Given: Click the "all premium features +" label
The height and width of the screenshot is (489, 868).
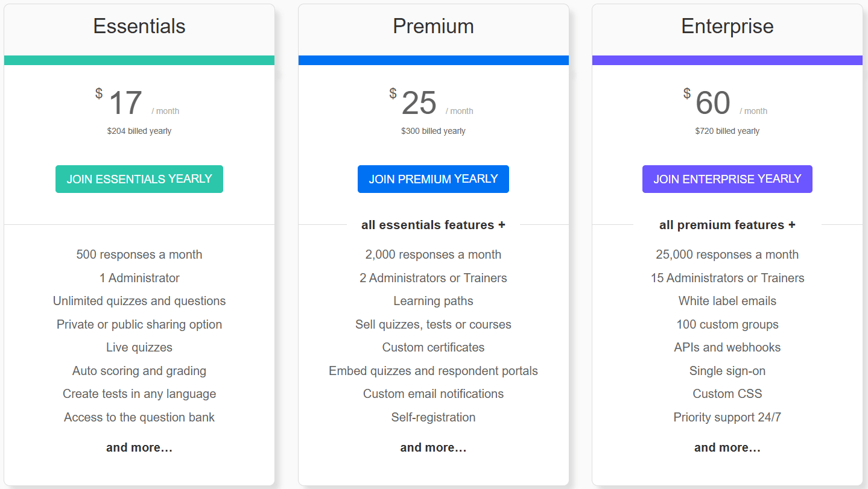Looking at the screenshot, I should point(727,225).
